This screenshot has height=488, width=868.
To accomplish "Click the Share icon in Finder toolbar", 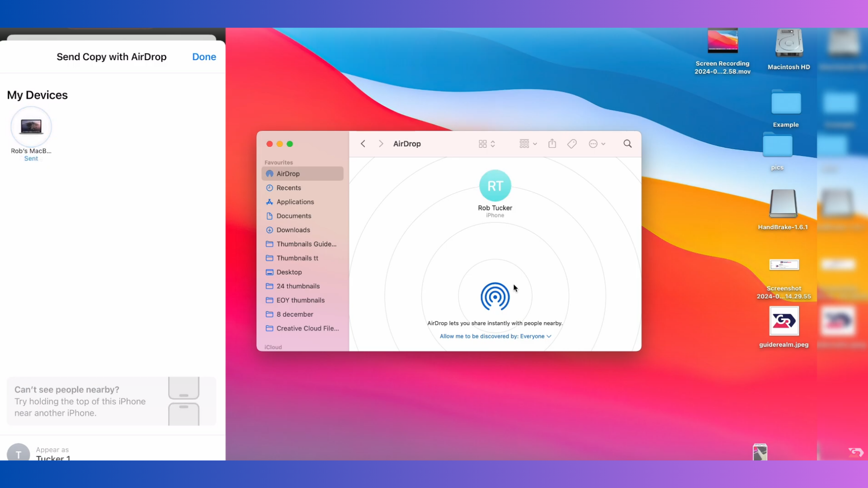I will [x=552, y=144].
